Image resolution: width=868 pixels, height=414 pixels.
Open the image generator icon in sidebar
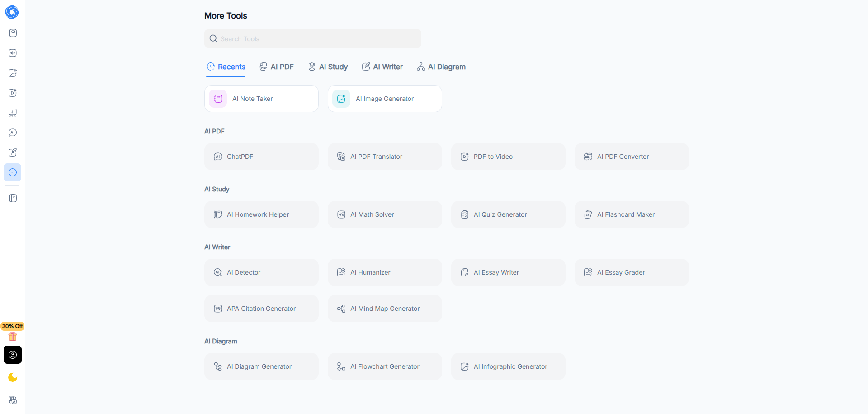click(x=13, y=73)
